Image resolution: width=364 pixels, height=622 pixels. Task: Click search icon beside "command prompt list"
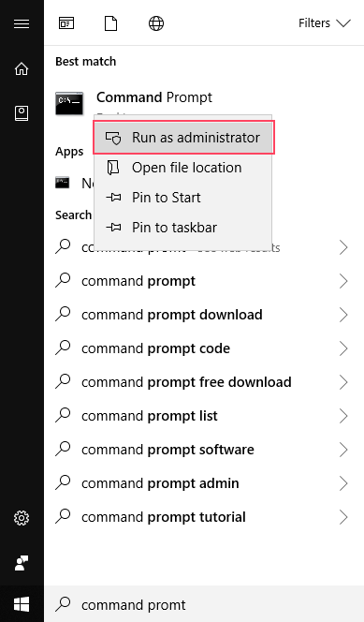(x=63, y=415)
